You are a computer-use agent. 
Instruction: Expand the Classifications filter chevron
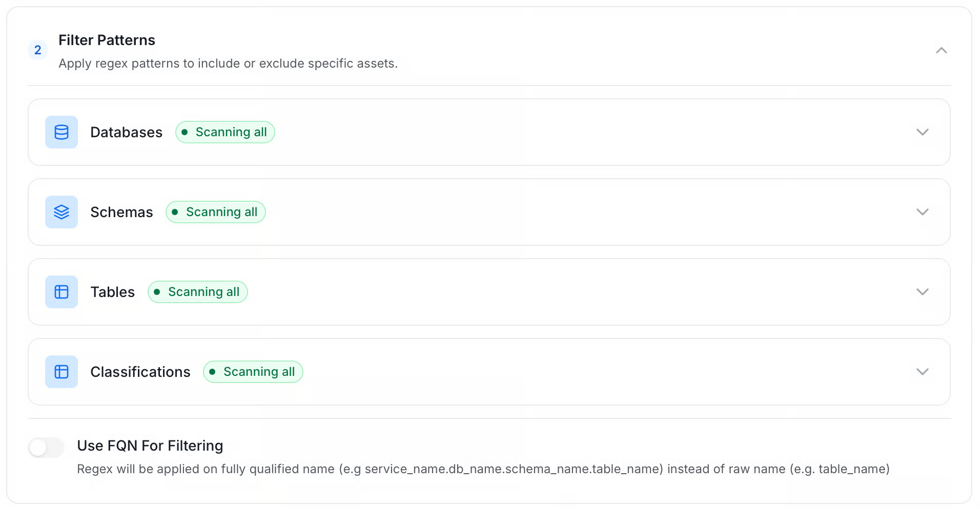[x=923, y=372]
